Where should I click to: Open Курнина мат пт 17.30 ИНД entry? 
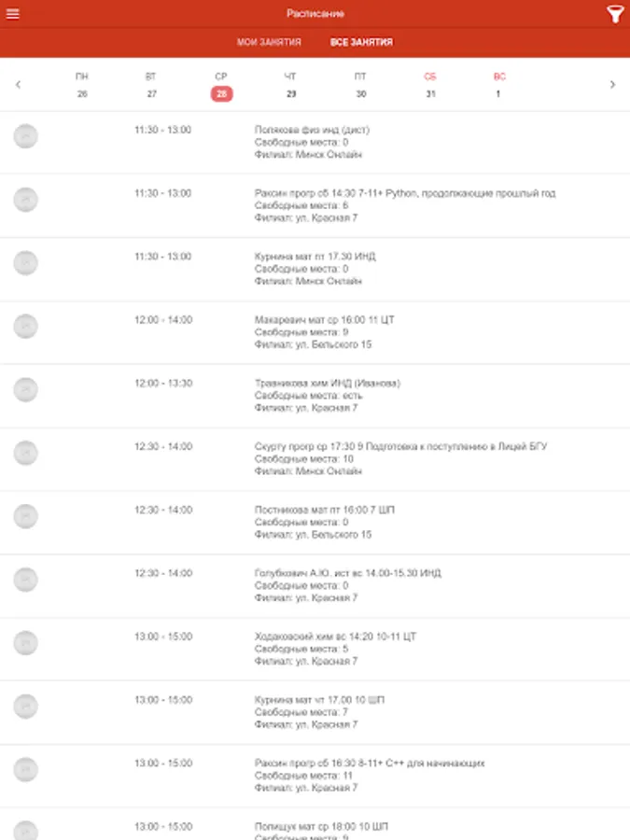pos(315,269)
